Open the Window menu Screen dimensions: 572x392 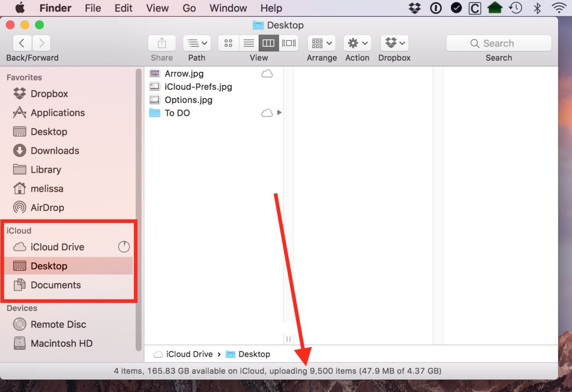click(x=228, y=8)
